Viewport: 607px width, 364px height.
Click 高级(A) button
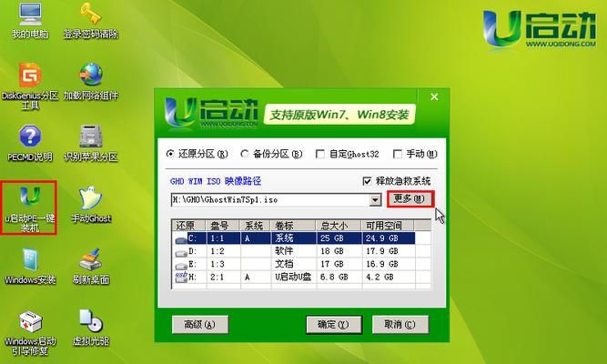tap(200, 325)
